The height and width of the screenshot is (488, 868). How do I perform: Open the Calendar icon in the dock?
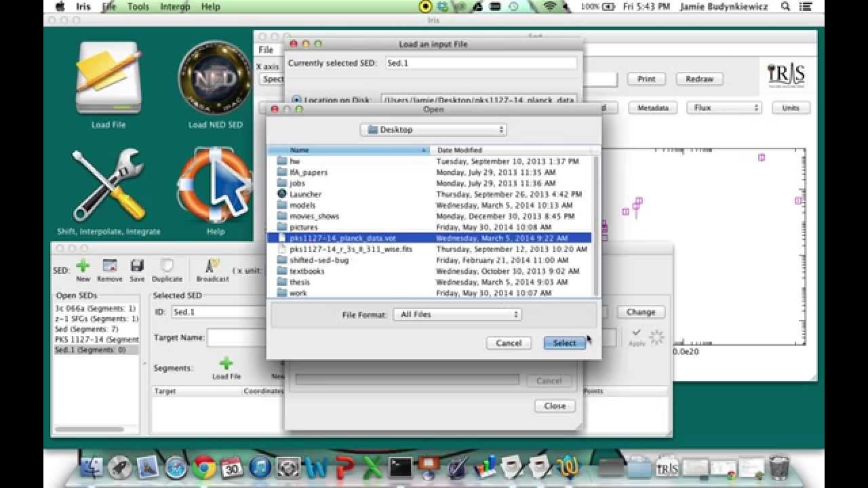pos(232,467)
